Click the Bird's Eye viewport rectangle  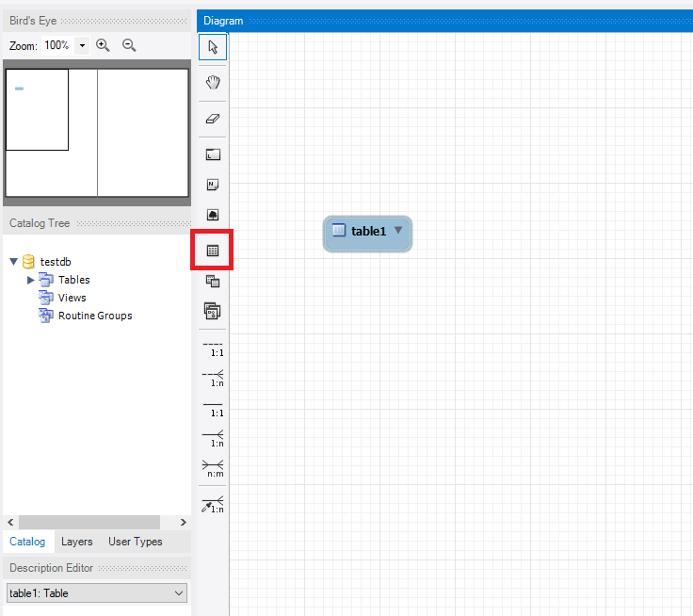pyautogui.click(x=37, y=109)
